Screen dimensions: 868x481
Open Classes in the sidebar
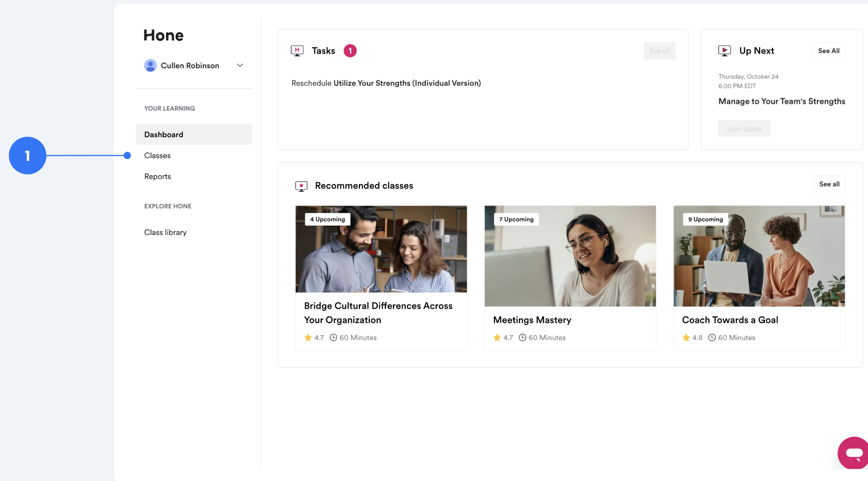pyautogui.click(x=157, y=155)
